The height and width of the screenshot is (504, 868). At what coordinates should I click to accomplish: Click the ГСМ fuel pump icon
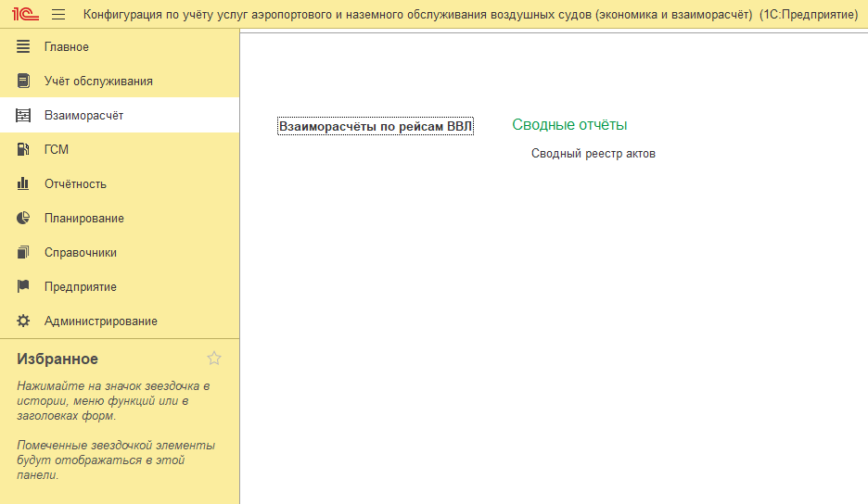[23, 149]
